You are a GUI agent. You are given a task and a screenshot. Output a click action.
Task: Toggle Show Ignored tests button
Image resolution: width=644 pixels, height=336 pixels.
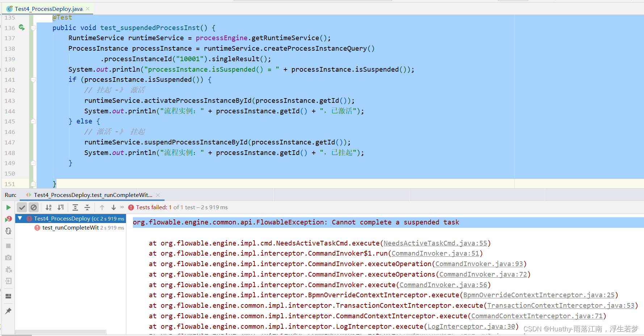pyautogui.click(x=34, y=207)
